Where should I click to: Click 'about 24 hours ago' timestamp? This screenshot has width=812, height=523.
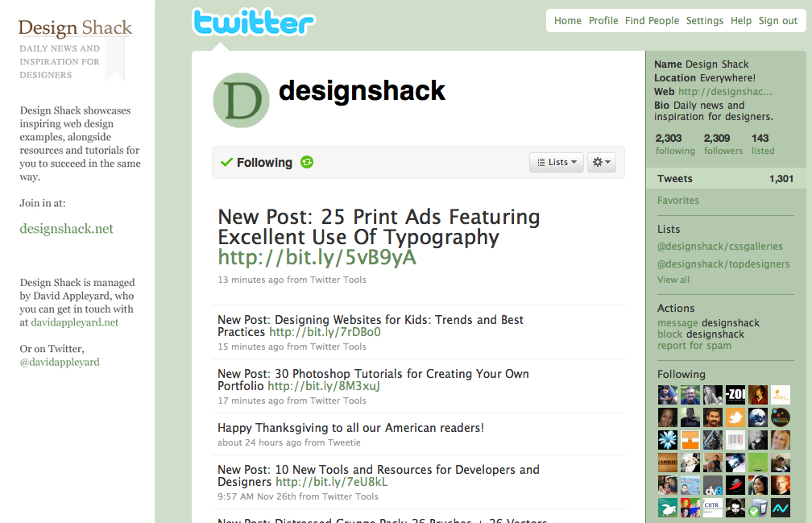coord(259,442)
